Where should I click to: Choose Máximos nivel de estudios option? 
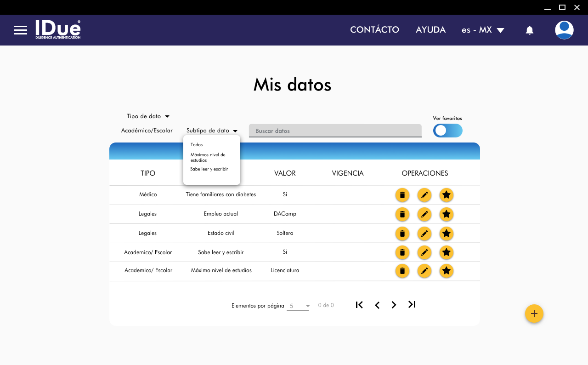(x=208, y=158)
